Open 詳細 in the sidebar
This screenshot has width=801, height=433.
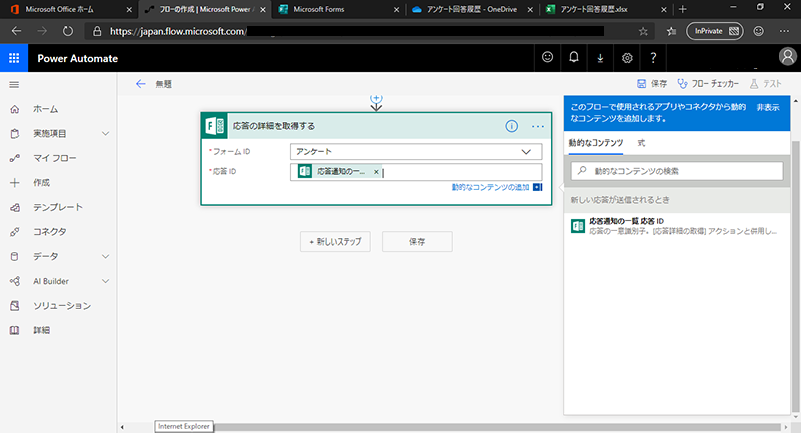point(41,330)
